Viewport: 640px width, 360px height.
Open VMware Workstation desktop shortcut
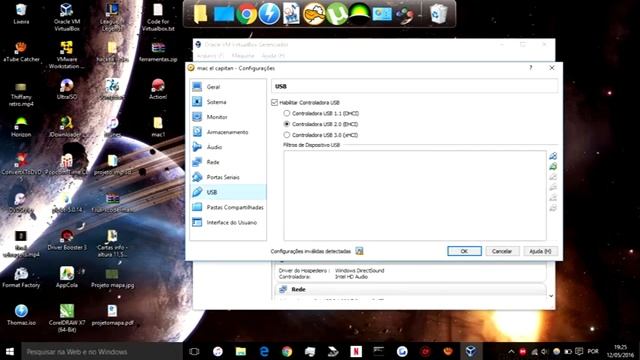tap(67, 55)
